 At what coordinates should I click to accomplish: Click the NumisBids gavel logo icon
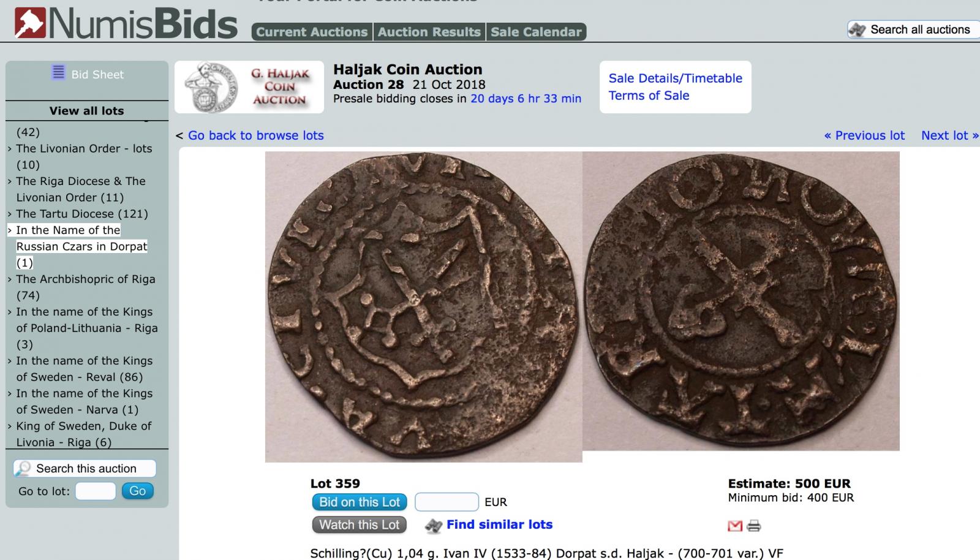click(x=30, y=23)
